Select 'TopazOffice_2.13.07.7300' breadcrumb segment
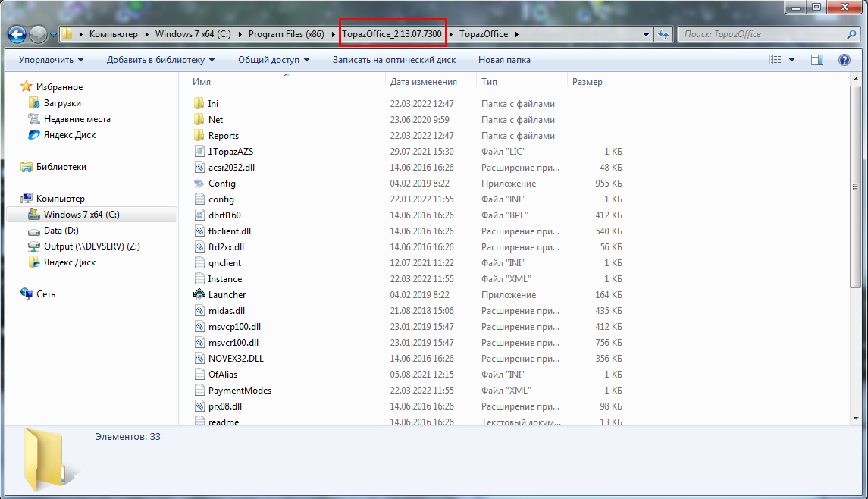 click(392, 34)
